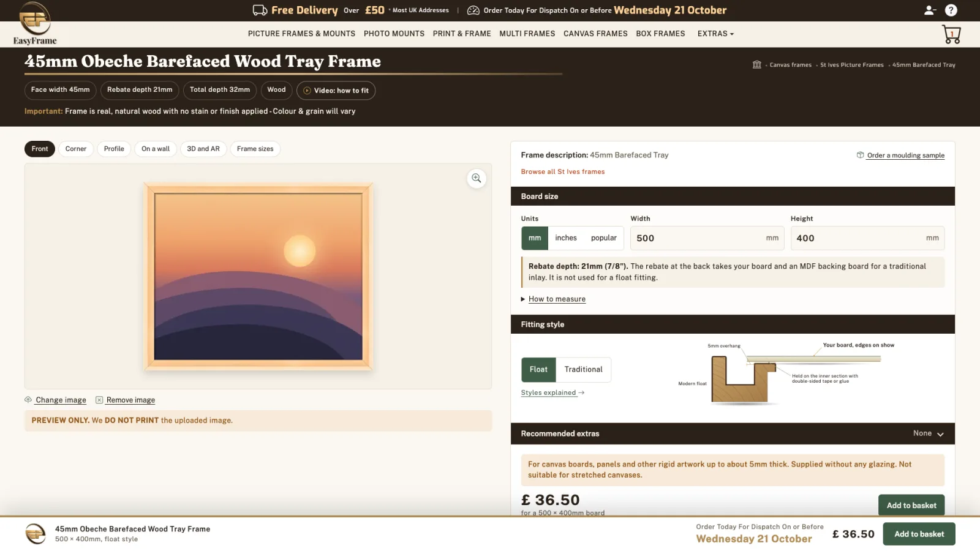Open PHOTO MOUNTS menu item

click(394, 34)
